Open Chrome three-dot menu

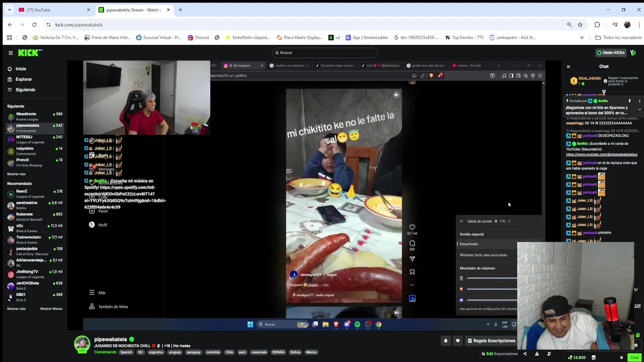(x=638, y=25)
